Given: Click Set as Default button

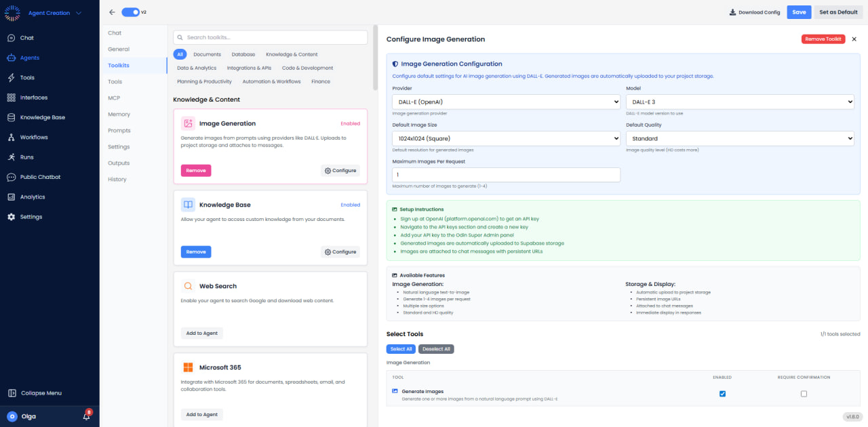Looking at the screenshot, I should point(838,12).
